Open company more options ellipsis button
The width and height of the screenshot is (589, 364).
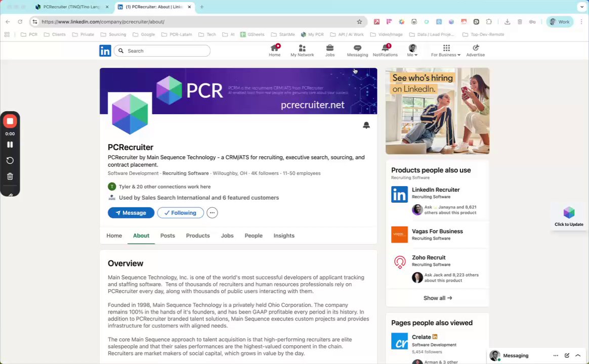(x=212, y=213)
